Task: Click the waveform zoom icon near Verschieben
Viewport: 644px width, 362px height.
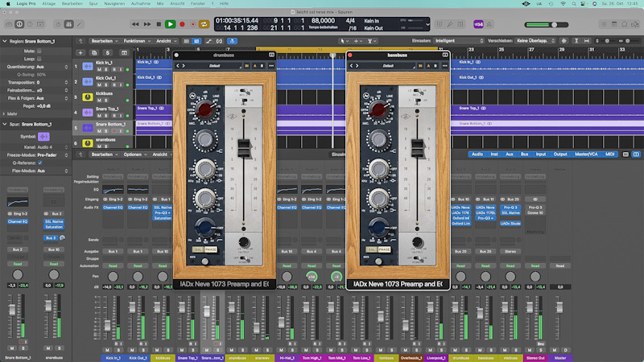Action: tap(564, 41)
